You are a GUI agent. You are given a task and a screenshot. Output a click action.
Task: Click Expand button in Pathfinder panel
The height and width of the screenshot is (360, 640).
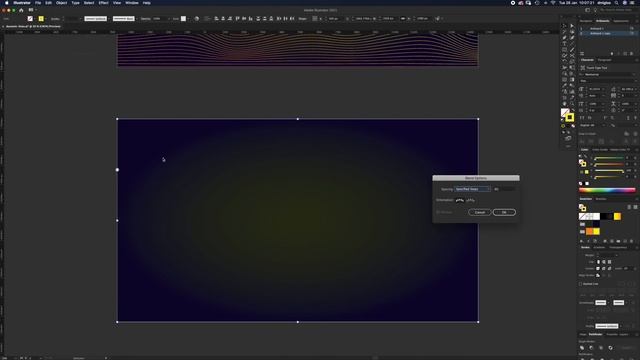coord(627,348)
